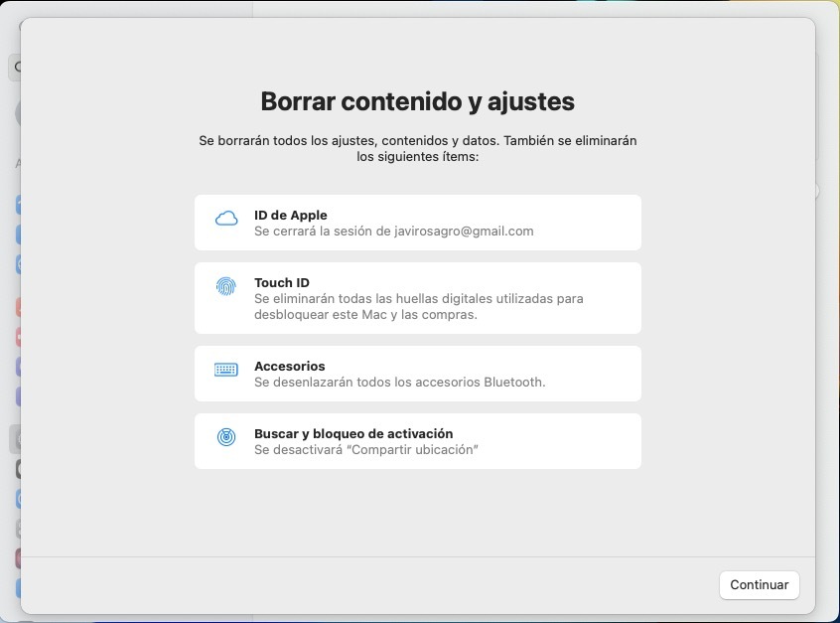Click the "Accesorios" heading

(x=289, y=367)
